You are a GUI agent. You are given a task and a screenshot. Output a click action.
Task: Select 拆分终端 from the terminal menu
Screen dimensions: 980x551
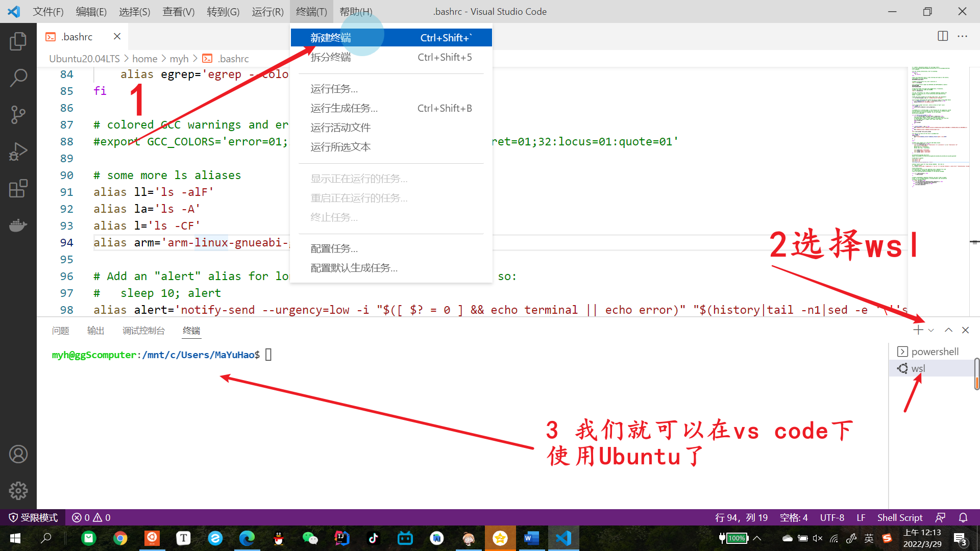330,57
